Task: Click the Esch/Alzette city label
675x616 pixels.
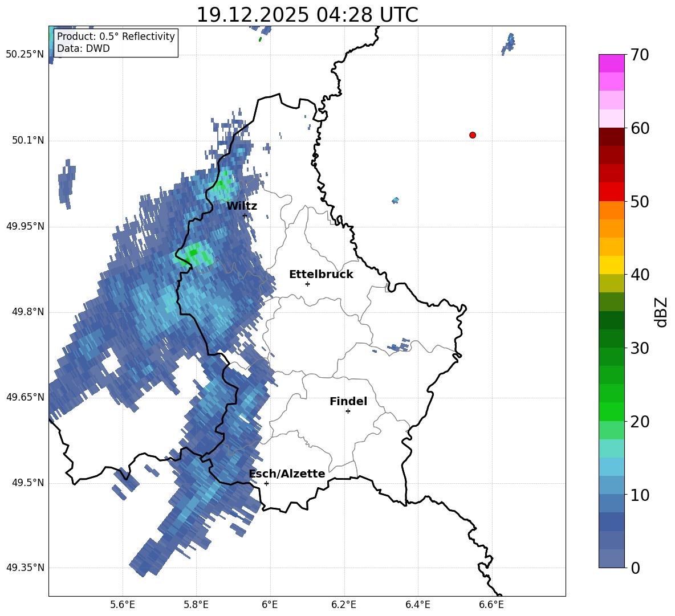Action: [x=287, y=474]
